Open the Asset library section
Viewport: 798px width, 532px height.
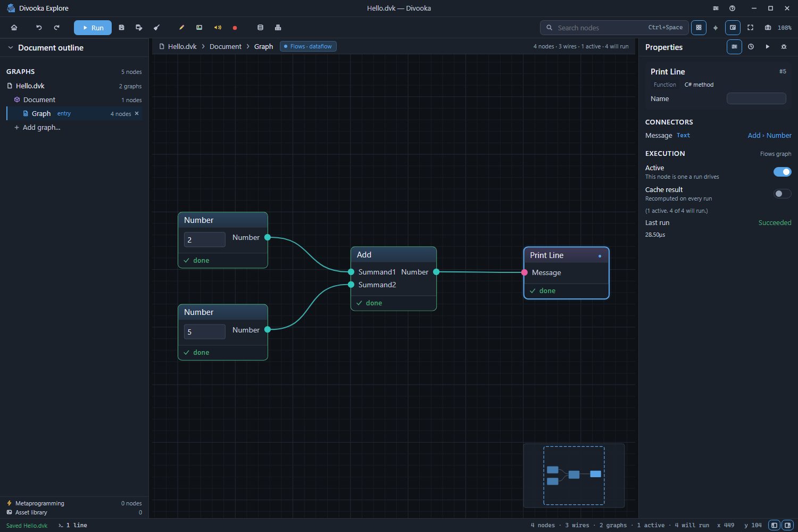74,512
